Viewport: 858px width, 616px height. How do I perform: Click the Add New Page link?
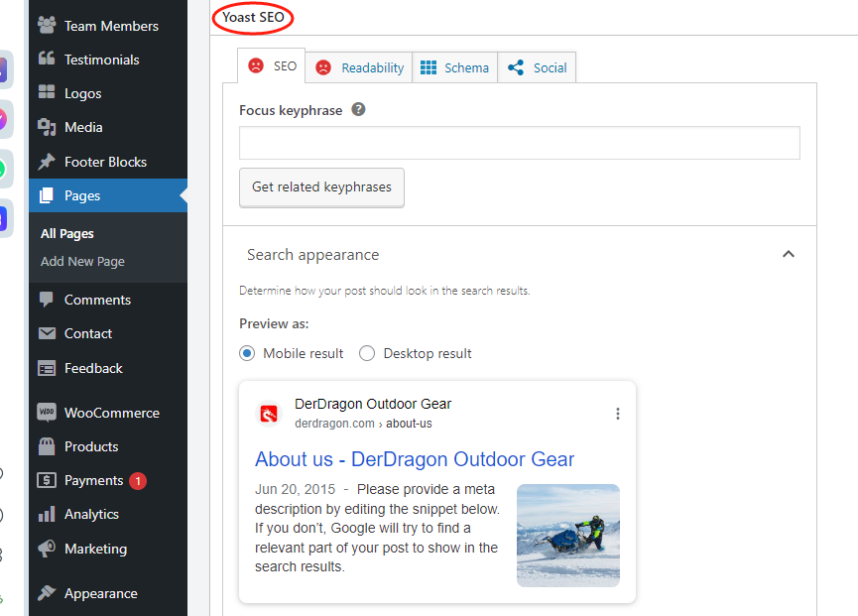click(x=82, y=262)
